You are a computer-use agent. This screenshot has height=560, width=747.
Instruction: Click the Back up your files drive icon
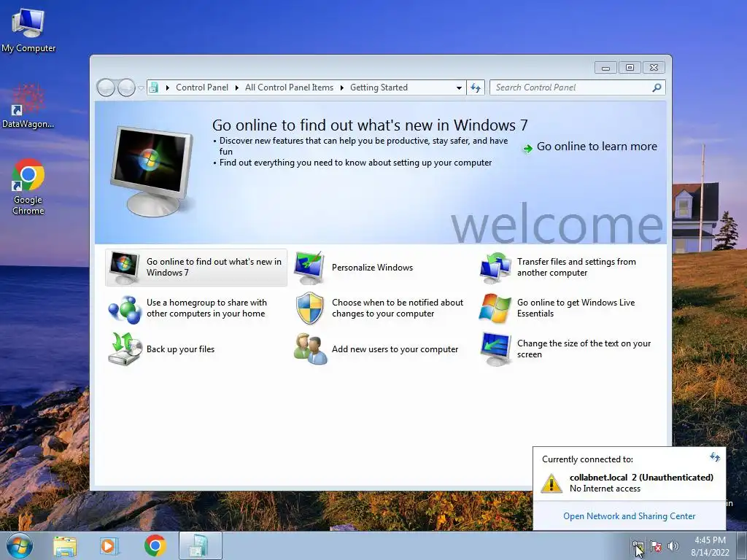[x=125, y=349]
